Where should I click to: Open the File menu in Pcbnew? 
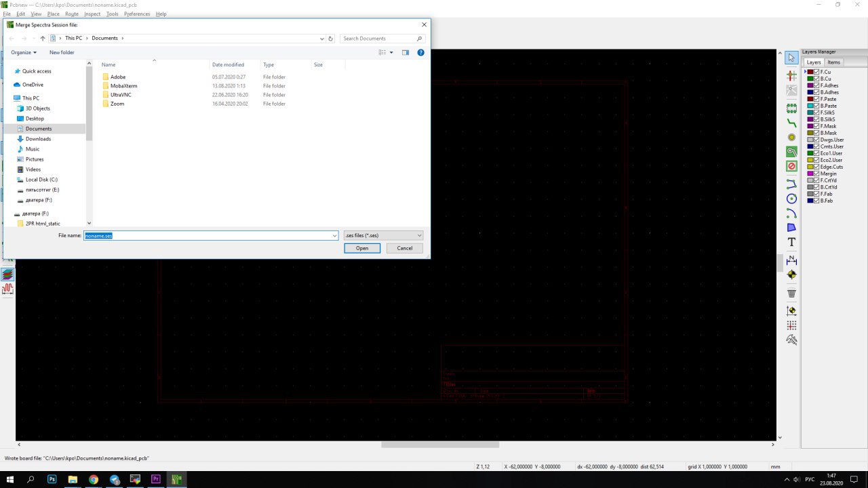tap(7, 14)
